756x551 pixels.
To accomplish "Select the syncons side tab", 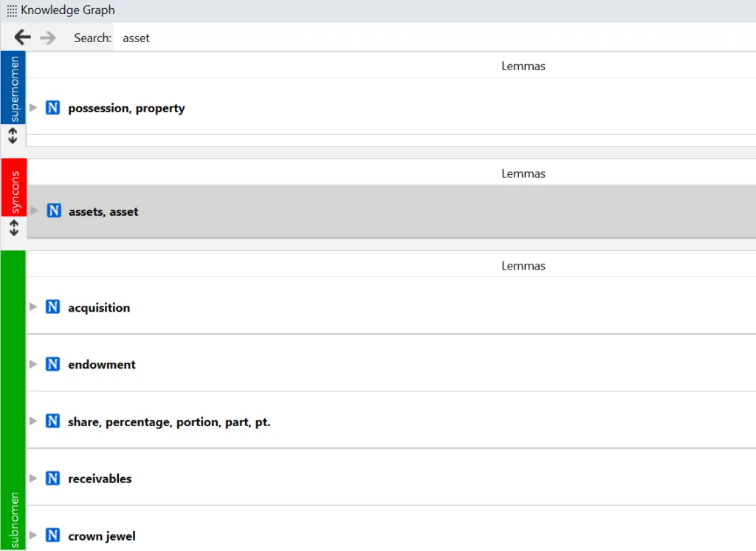I will point(13,186).
